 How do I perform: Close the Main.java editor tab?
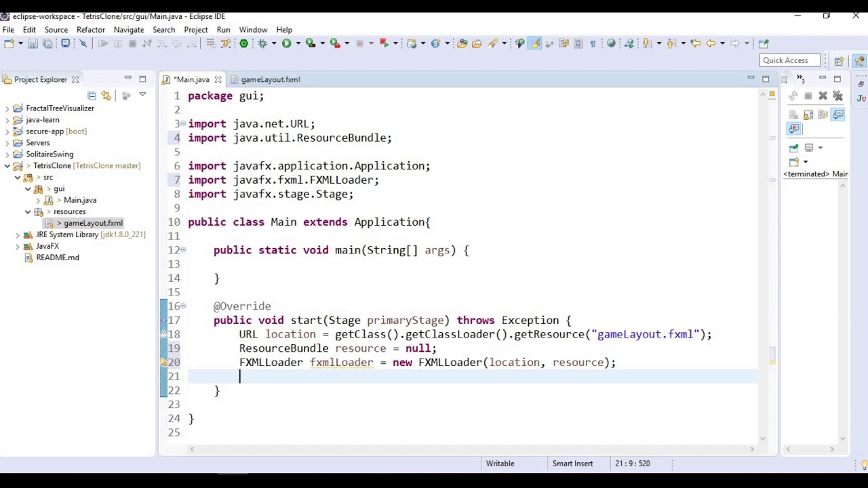tap(218, 79)
